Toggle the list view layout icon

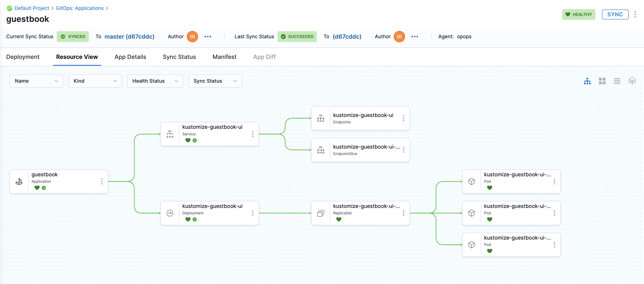click(617, 81)
